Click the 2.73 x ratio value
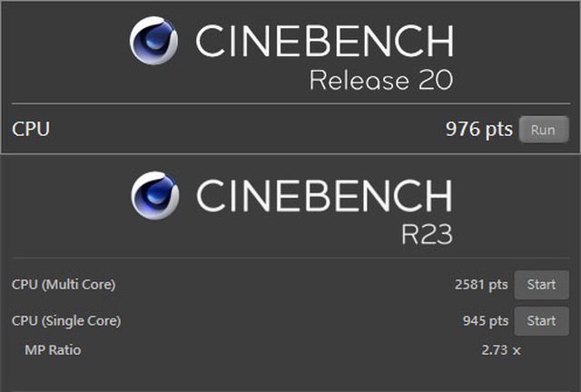The height and width of the screenshot is (392, 581). (500, 349)
